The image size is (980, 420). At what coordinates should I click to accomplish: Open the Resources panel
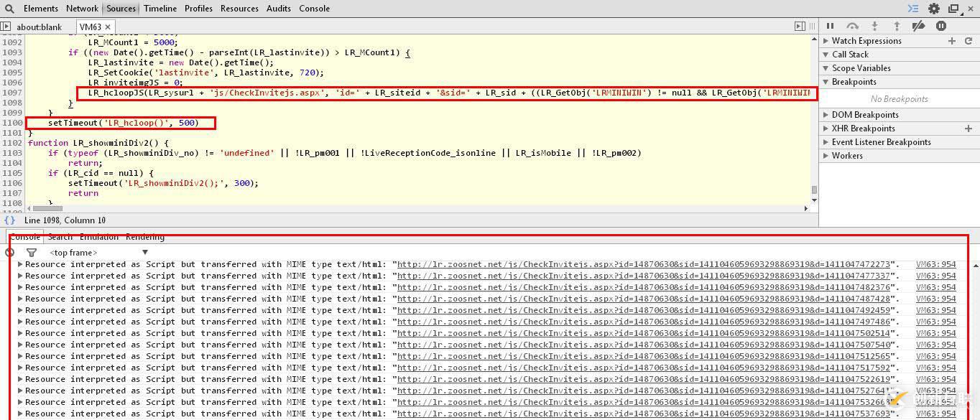239,9
